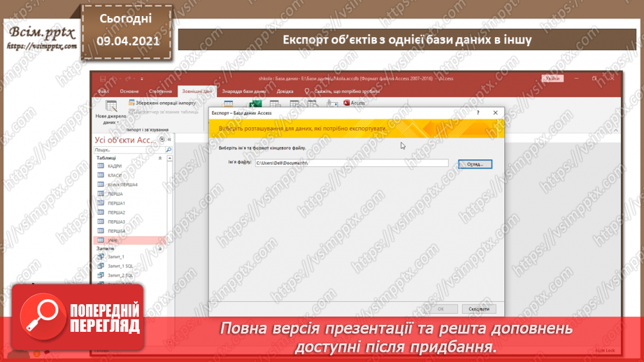Viewport: 644px width, 362px height.
Task: Switch to Зовнішні дані ribbon tab
Action: click(196, 91)
